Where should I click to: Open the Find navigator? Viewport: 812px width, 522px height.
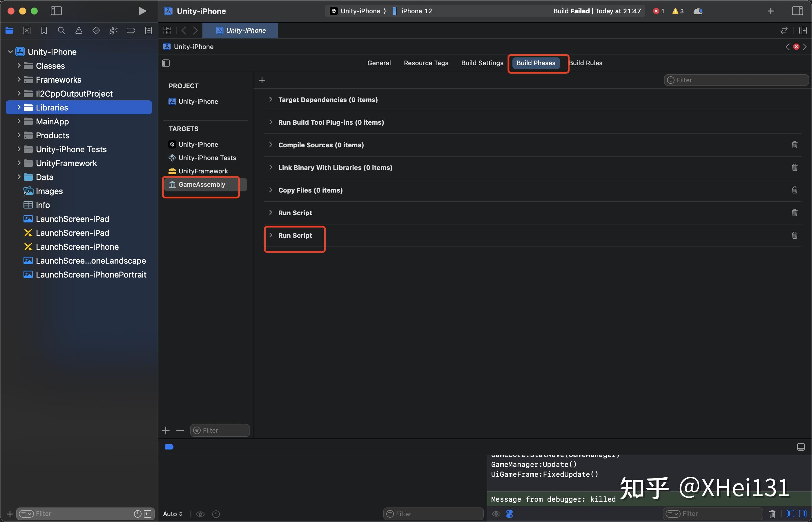(x=61, y=30)
